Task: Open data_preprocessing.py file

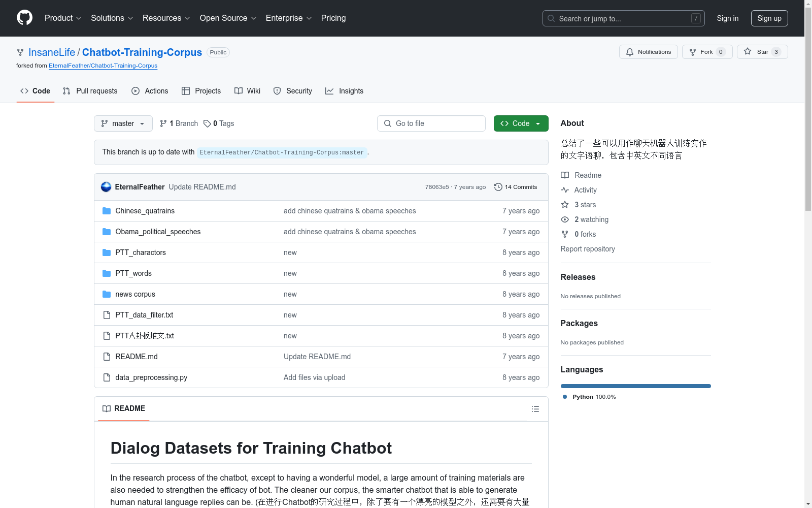Action: tap(151, 377)
